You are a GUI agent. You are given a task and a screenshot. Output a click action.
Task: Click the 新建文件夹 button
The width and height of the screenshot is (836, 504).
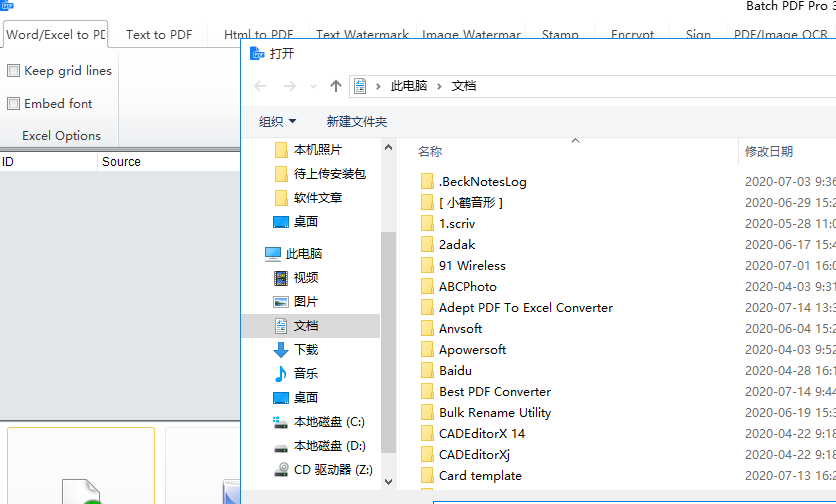click(x=357, y=122)
